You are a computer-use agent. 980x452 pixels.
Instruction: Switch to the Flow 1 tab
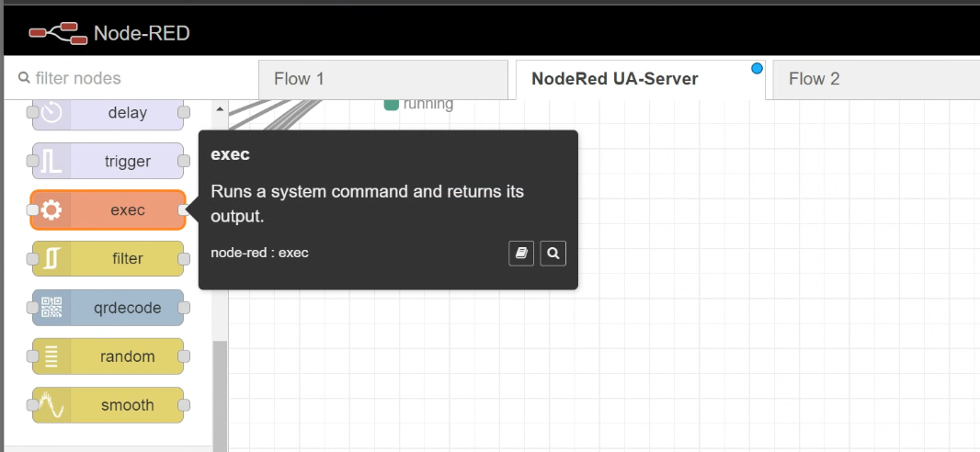click(x=383, y=79)
